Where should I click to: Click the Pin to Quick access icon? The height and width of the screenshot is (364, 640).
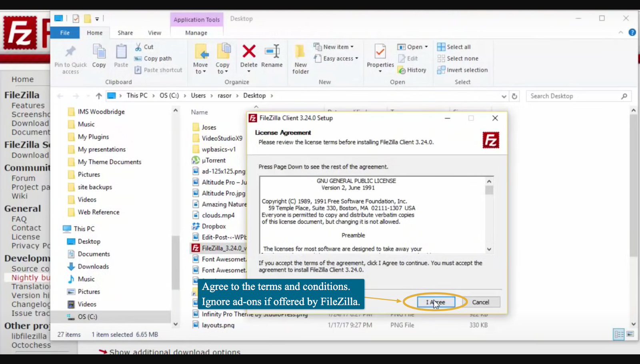(70, 52)
